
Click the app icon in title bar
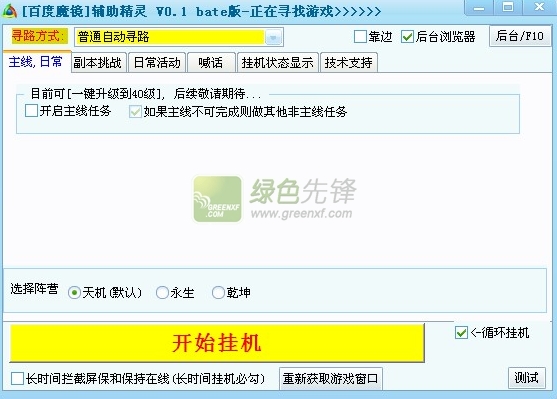click(x=10, y=11)
